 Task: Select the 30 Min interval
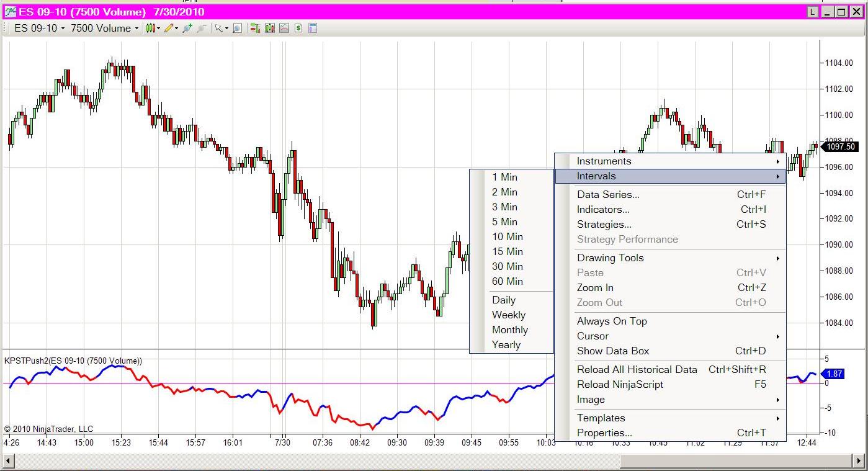(511, 266)
